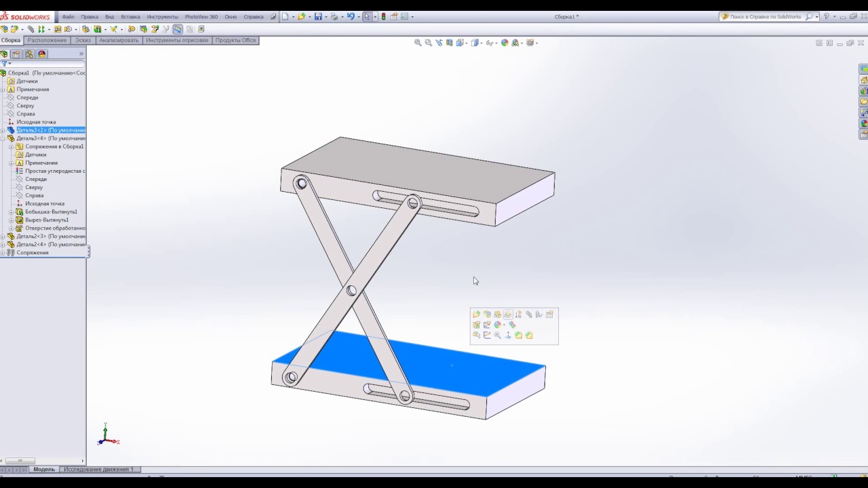
Task: Switch to the Исследование движения 1 tab
Action: click(98, 469)
